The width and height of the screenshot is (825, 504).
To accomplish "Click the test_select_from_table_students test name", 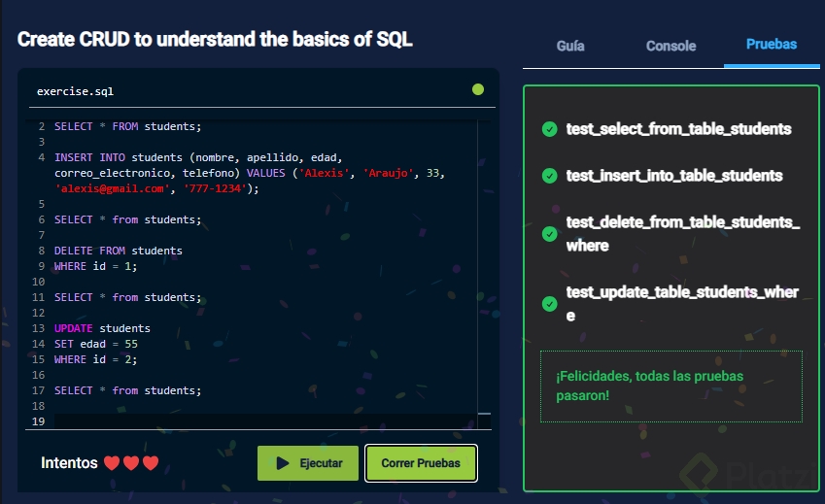I will [678, 129].
